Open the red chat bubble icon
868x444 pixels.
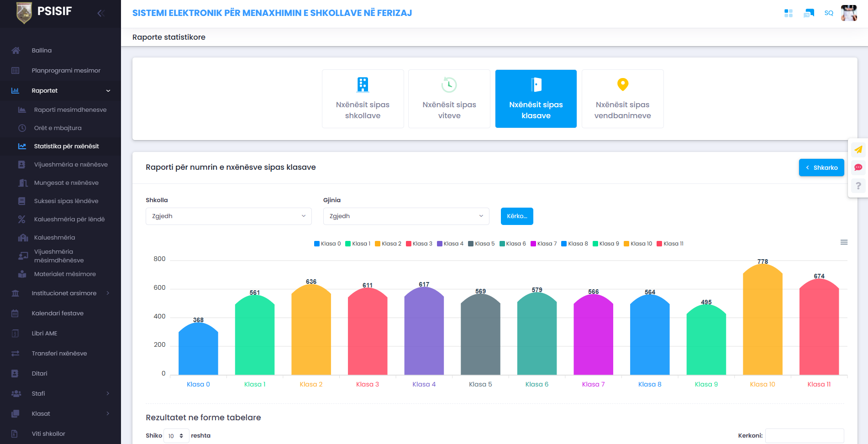tap(858, 167)
